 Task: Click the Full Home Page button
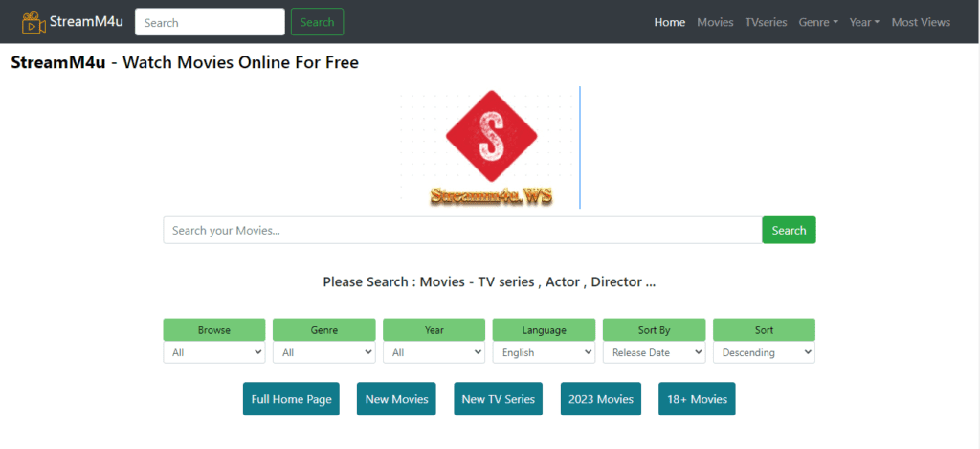[x=291, y=399]
